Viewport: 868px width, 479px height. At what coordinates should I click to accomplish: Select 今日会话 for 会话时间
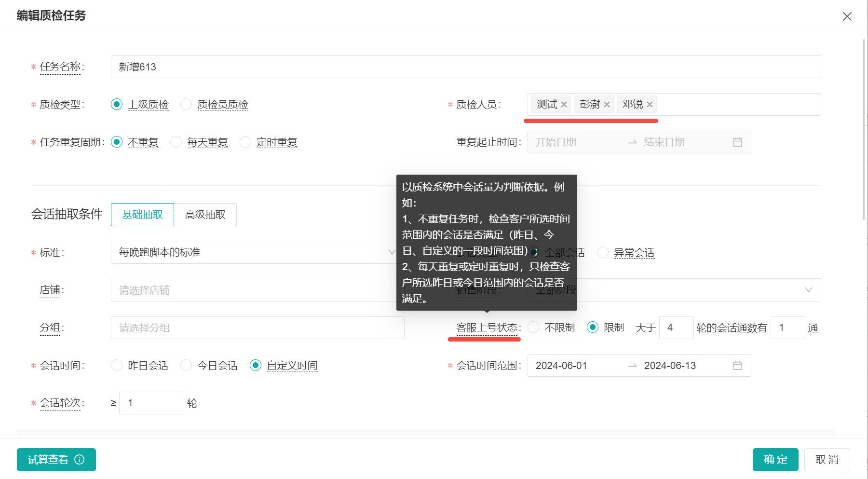(x=186, y=366)
